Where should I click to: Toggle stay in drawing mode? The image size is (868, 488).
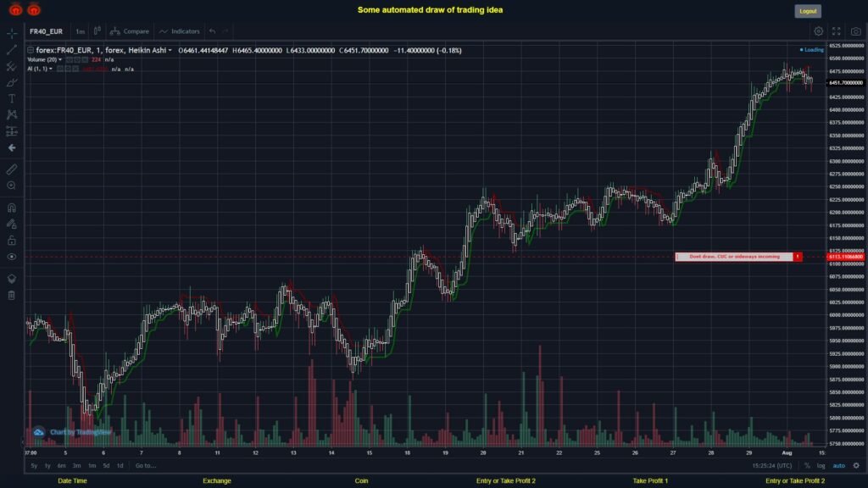(12, 224)
